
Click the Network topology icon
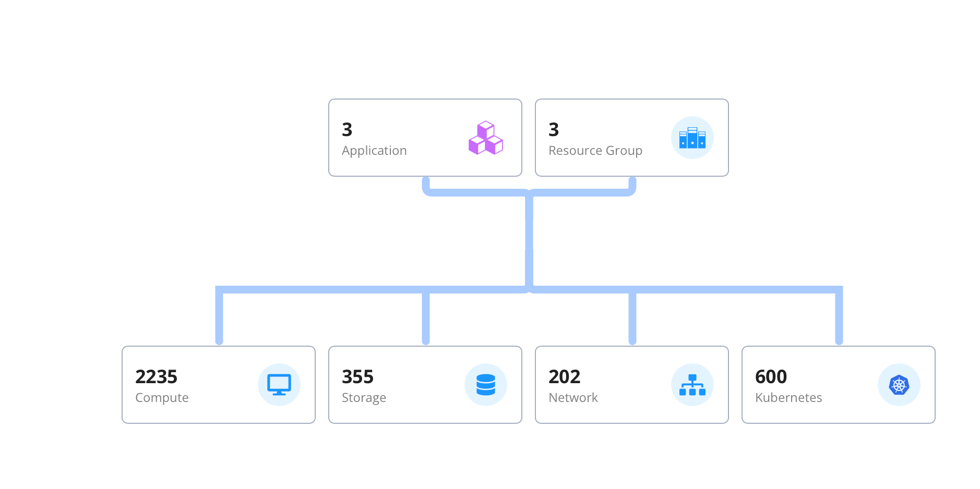[x=692, y=385]
